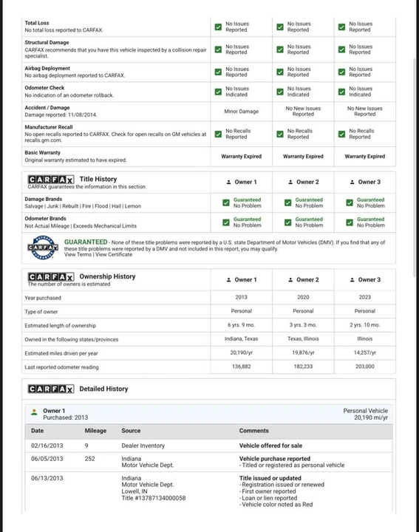Click the Owner 1 person icon in Ownership History
The width and height of the screenshot is (419, 532).
[228, 280]
